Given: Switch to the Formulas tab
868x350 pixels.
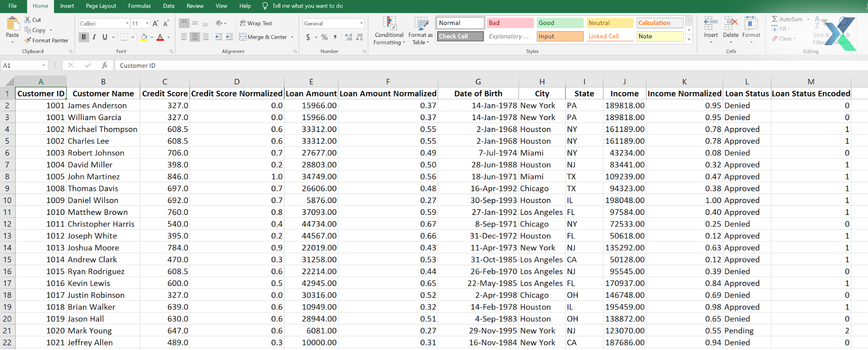Looking at the screenshot, I should click(x=139, y=6).
